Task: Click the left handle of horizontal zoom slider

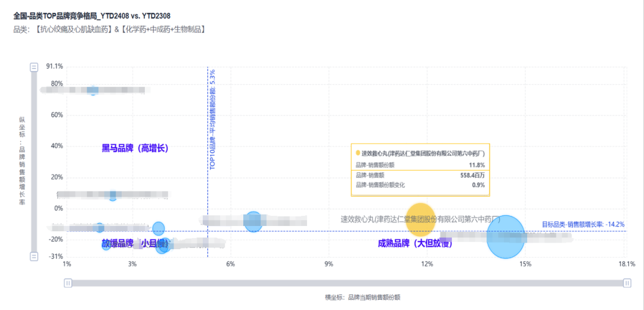Action: (x=68, y=283)
